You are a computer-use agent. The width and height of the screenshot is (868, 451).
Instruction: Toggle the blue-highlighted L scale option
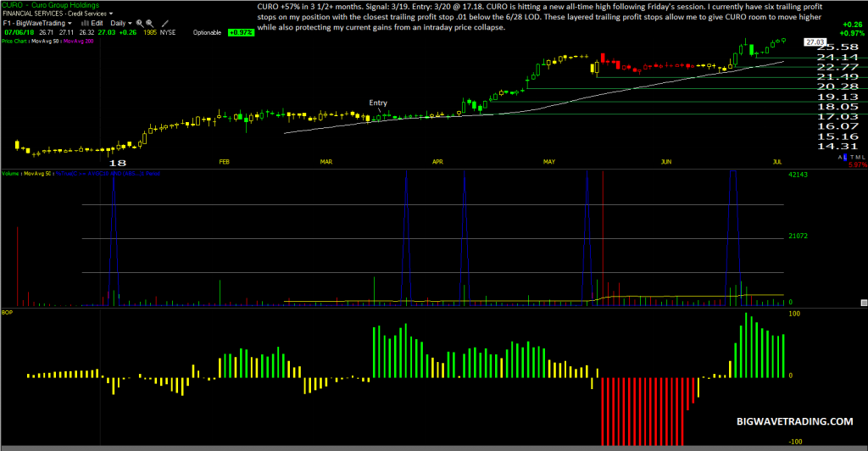click(845, 158)
